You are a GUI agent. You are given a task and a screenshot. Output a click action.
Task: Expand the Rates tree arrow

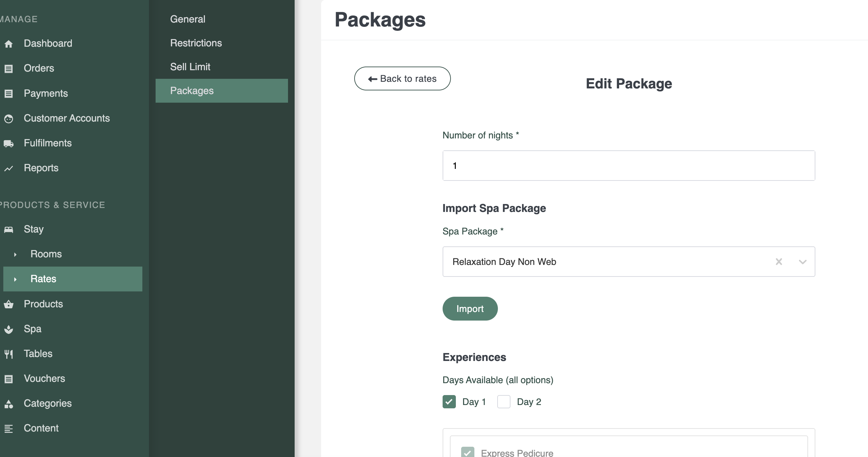tap(15, 279)
